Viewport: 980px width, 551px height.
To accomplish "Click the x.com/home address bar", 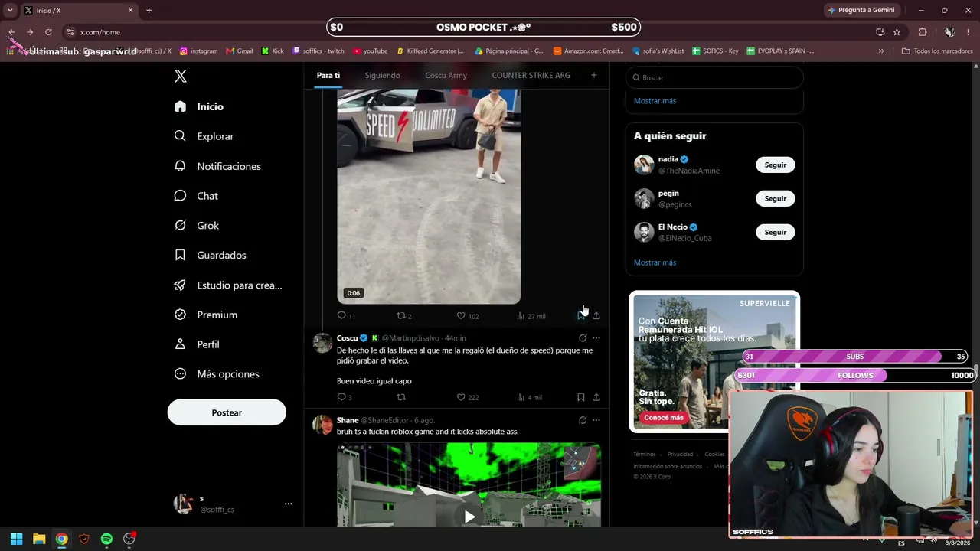I will click(467, 32).
